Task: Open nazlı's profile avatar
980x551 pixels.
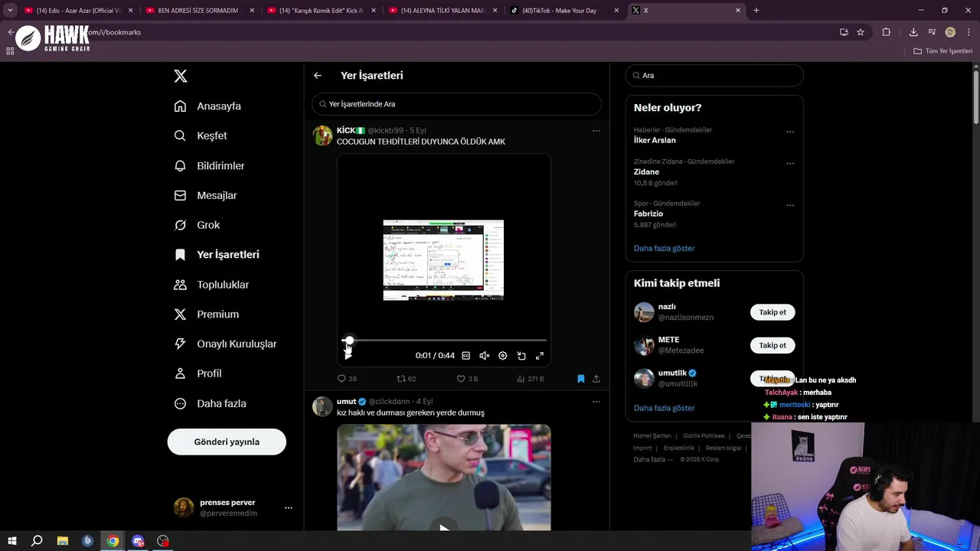Action: pos(644,312)
